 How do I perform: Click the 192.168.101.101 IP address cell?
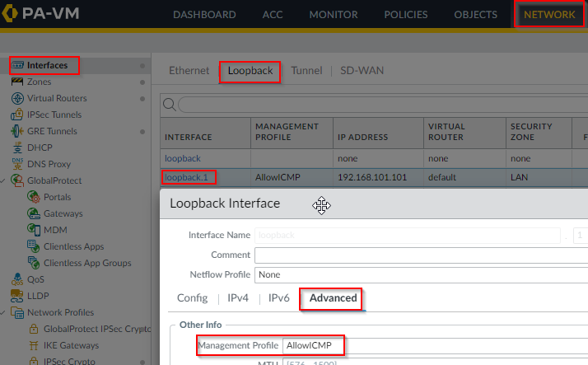click(372, 177)
